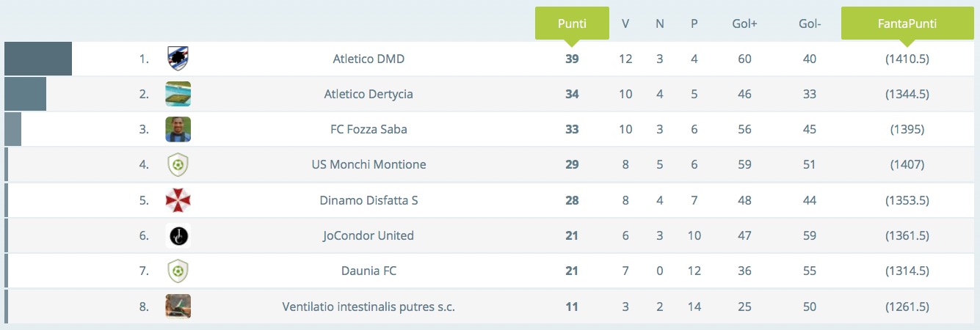Screen dimensions: 980x330
Task: Open the Ventilatio intestinalis putres s.c. link
Action: [x=369, y=307]
